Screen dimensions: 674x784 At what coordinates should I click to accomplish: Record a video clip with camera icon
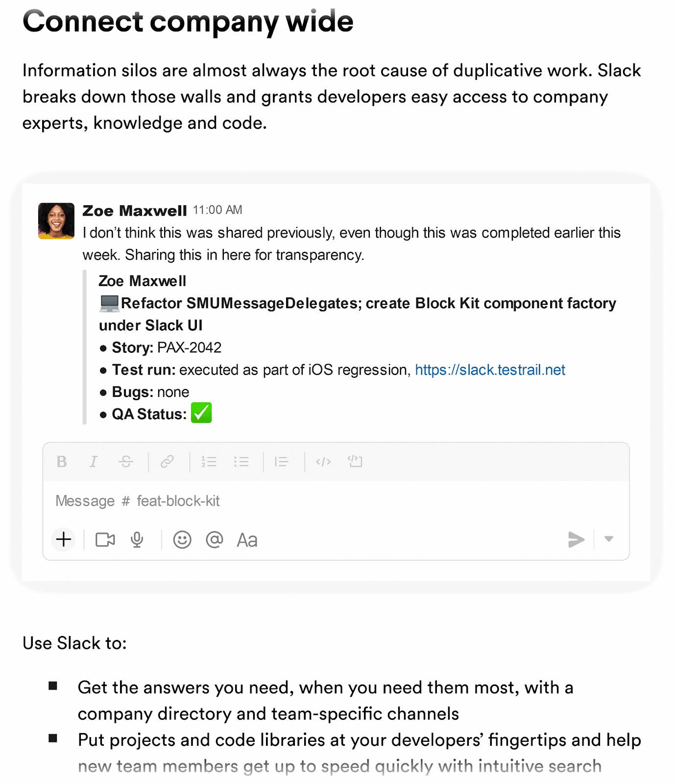(x=105, y=540)
